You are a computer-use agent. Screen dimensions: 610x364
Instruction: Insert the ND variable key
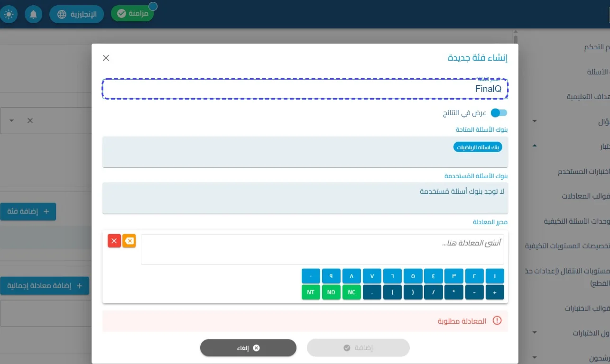click(x=331, y=292)
